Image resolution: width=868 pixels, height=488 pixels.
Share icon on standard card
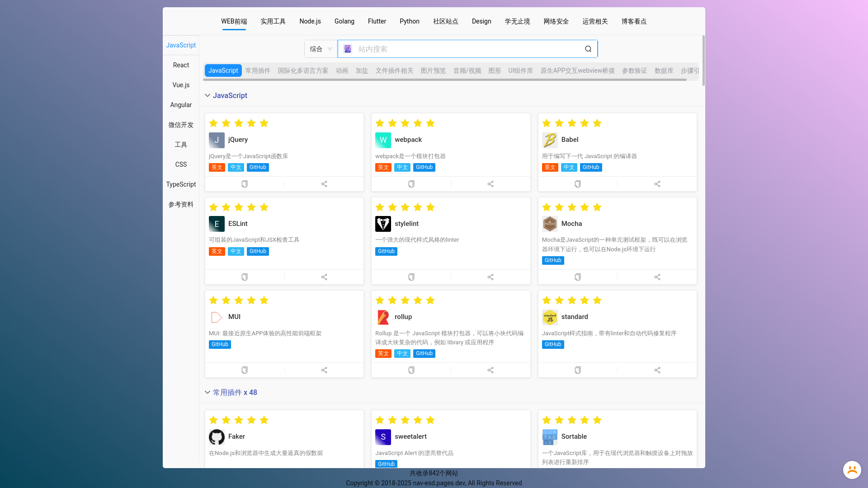coord(657,370)
